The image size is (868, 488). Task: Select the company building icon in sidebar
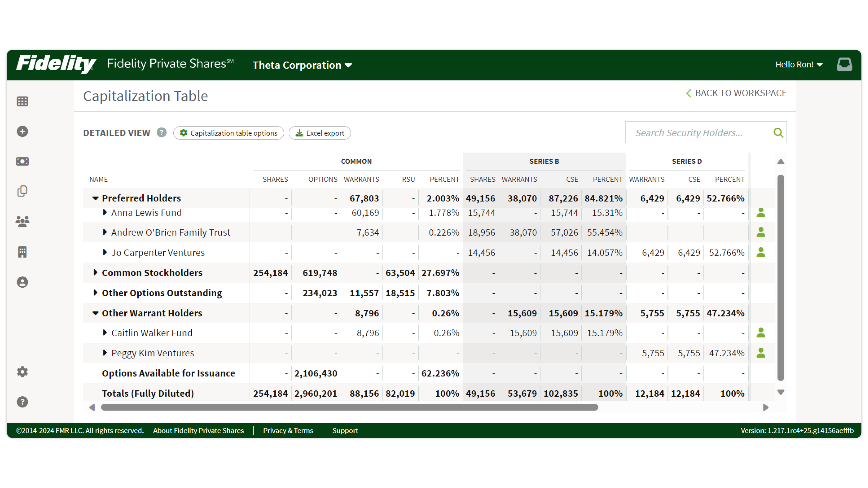(x=22, y=252)
